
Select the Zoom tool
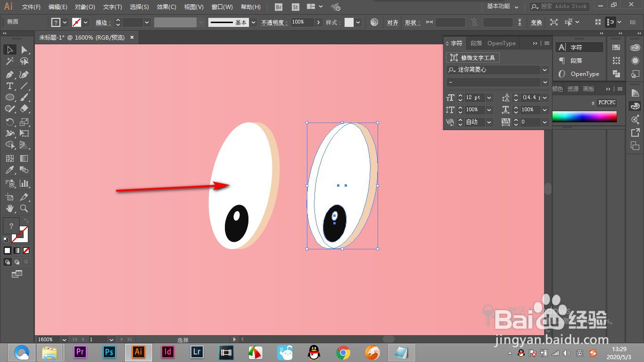click(x=24, y=208)
